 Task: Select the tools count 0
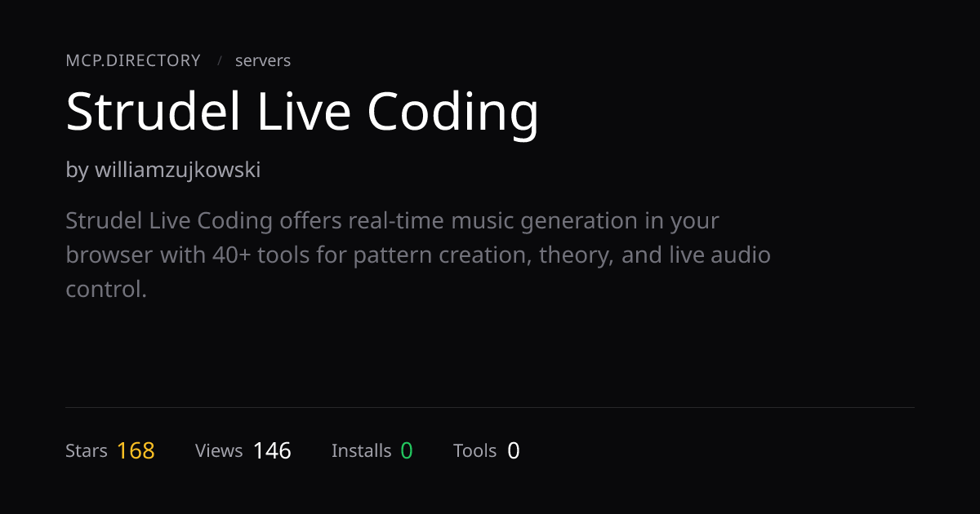click(513, 450)
